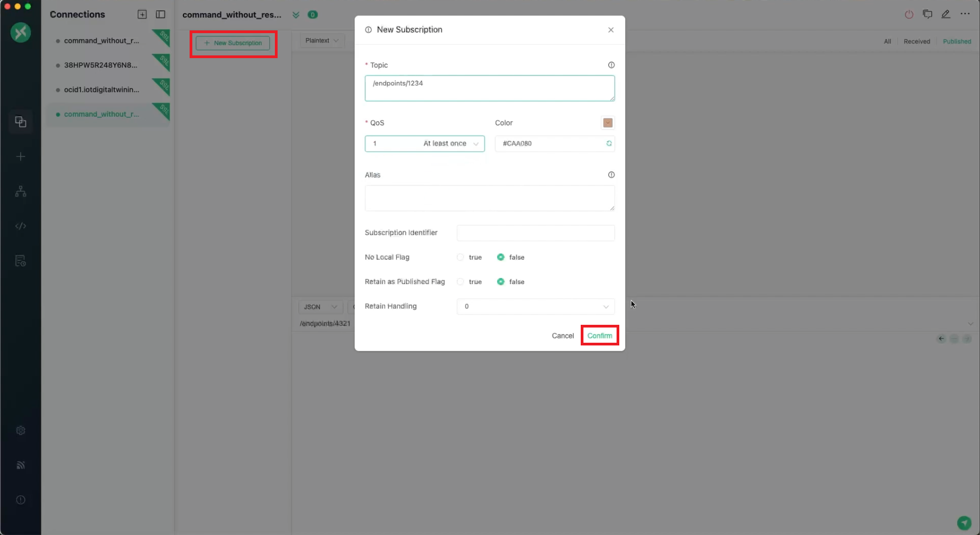
Task: Keep No Local Flag on false
Action: point(501,257)
